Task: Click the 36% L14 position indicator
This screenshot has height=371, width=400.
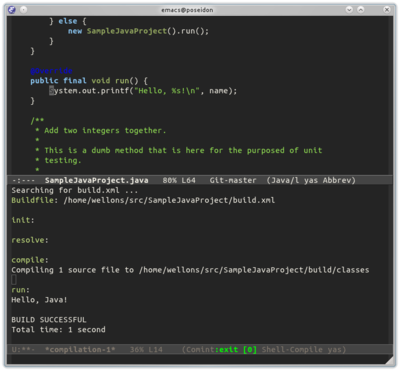Action: [x=146, y=349]
